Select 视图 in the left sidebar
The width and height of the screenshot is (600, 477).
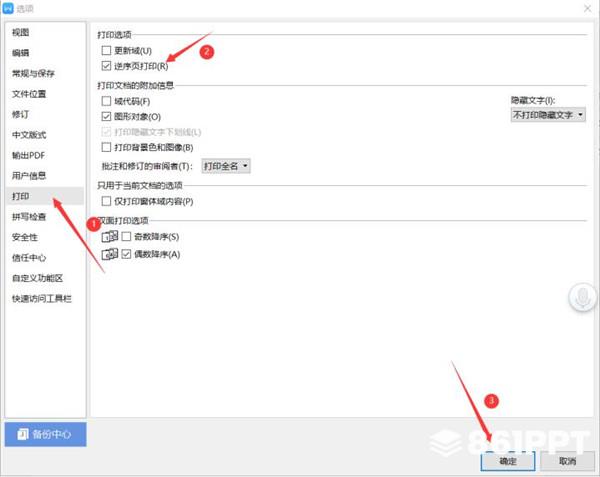[20, 32]
